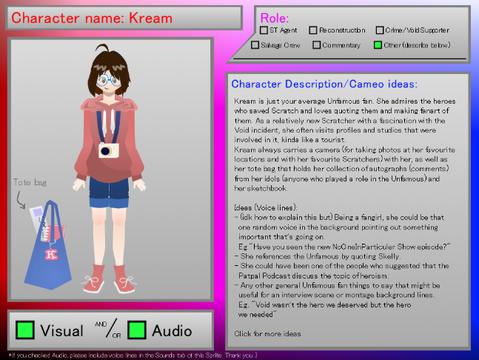479x360 pixels.
Task: Check the Reconstruction role checkbox
Action: click(313, 30)
